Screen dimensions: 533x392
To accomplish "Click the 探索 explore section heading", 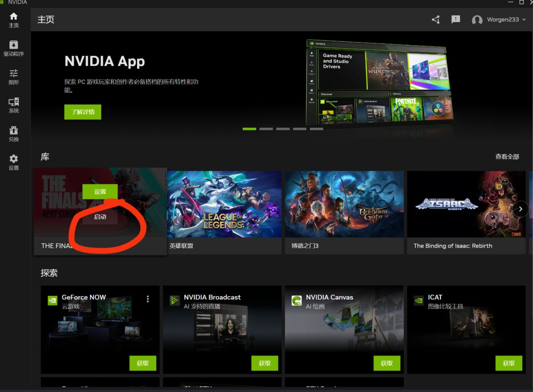I will (49, 273).
